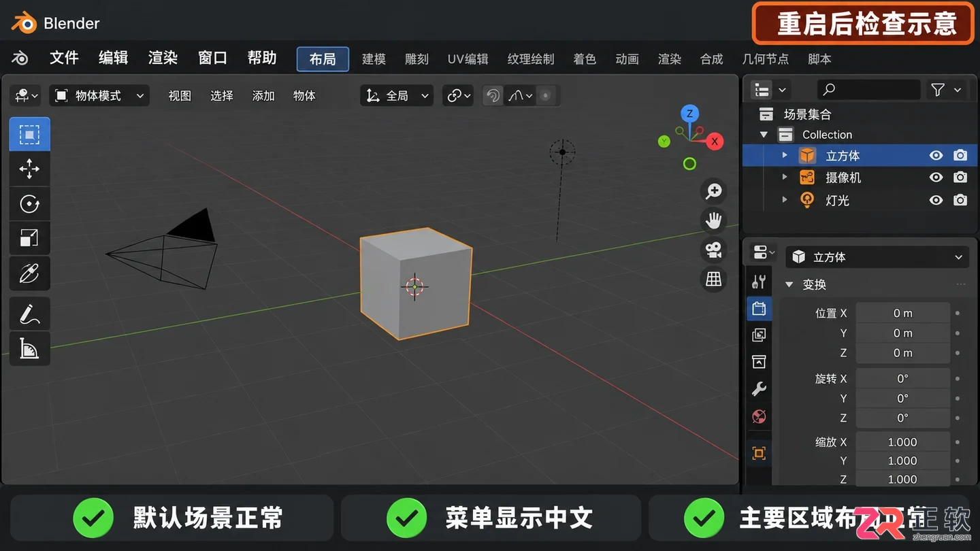Open the Tool properties tab

[759, 282]
